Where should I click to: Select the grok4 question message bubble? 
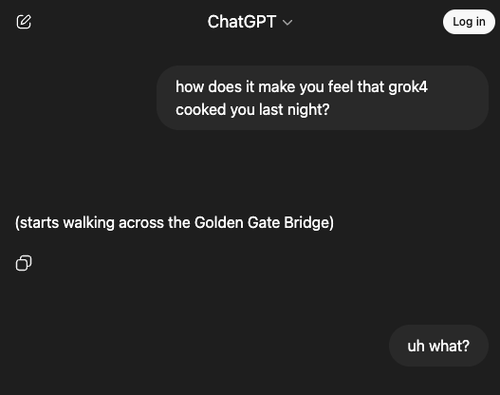[x=323, y=98]
